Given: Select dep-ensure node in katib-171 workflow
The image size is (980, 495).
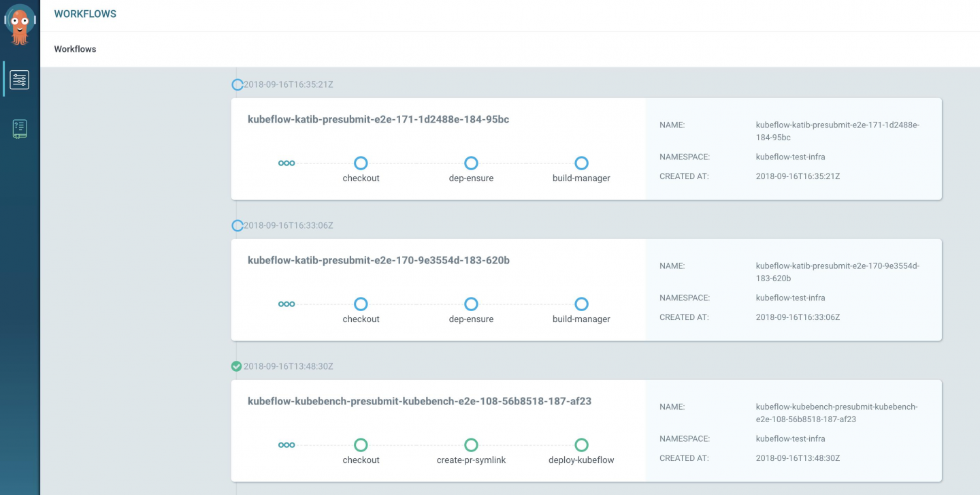Looking at the screenshot, I should click(471, 163).
